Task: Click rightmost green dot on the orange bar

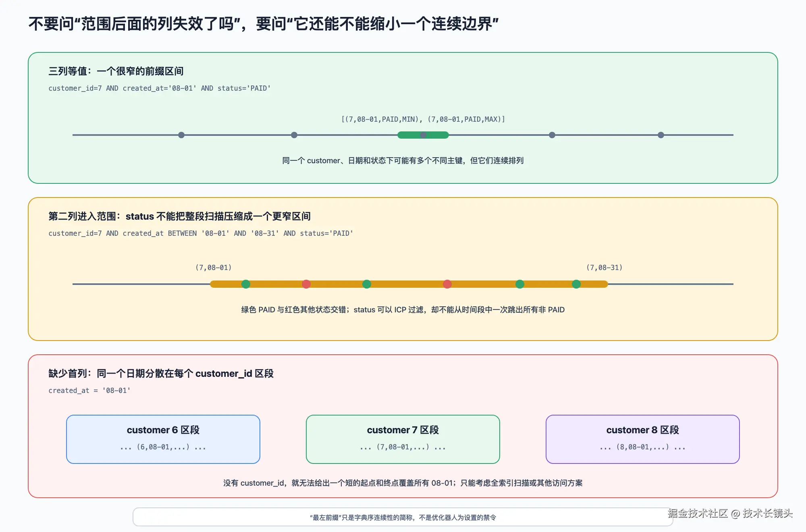Action: (576, 284)
